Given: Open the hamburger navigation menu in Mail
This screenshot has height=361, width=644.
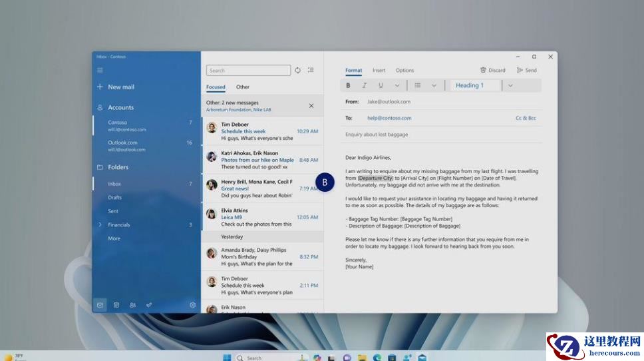Looking at the screenshot, I should (x=100, y=71).
